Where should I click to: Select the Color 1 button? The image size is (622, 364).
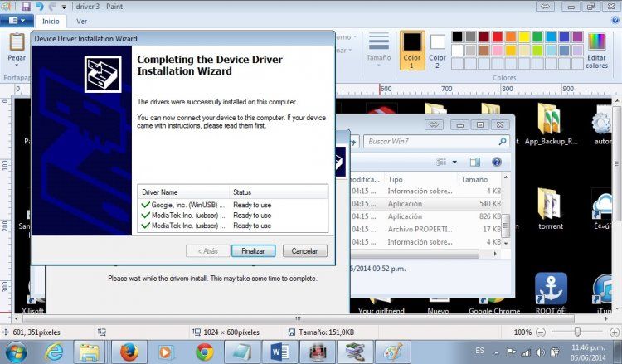click(412, 51)
